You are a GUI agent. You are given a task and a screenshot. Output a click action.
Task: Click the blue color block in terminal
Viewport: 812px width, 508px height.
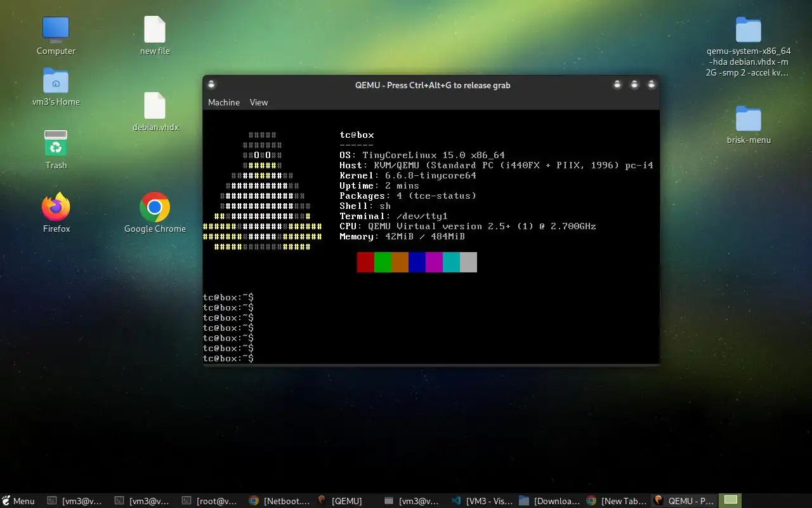[417, 262]
